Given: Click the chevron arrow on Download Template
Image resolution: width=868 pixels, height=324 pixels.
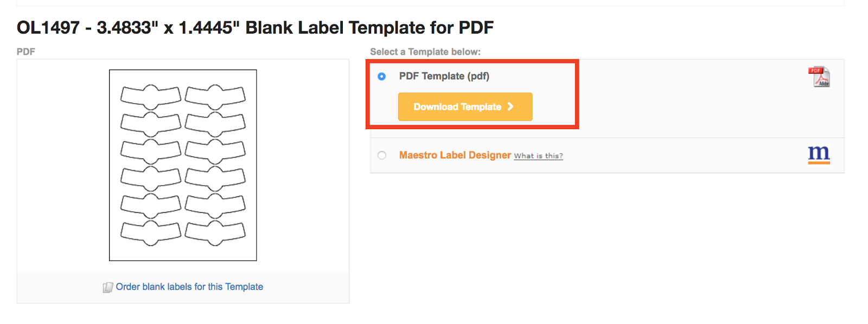Looking at the screenshot, I should pos(510,107).
